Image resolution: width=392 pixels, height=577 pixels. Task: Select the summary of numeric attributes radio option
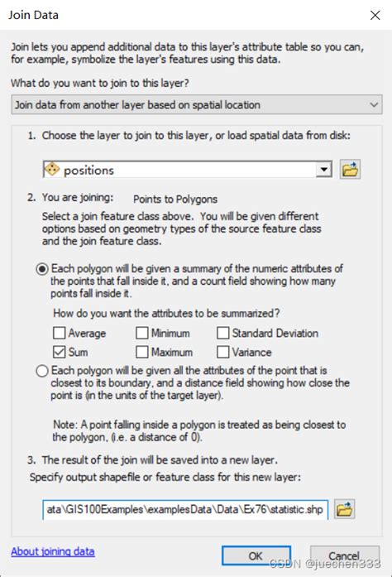click(x=42, y=269)
